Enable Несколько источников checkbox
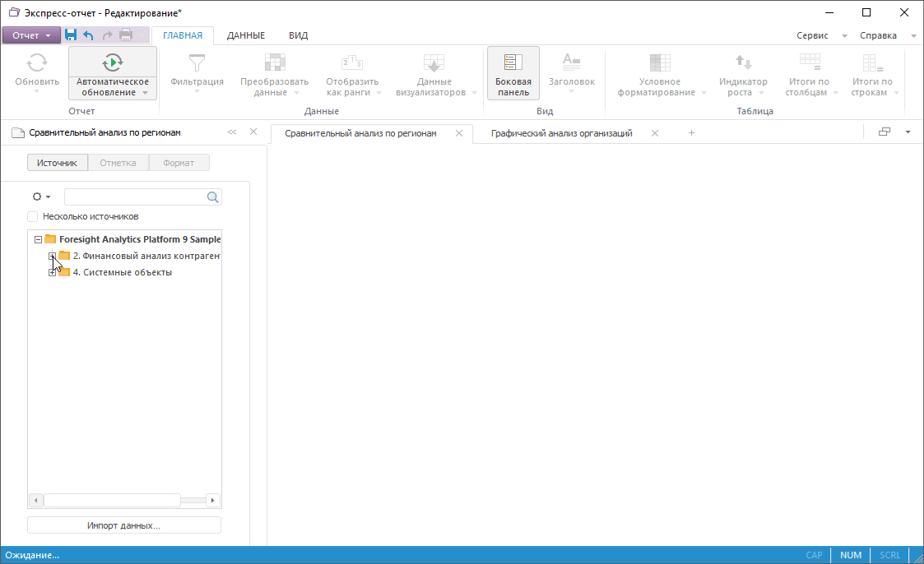Viewport: 924px width, 564px height. (x=33, y=217)
